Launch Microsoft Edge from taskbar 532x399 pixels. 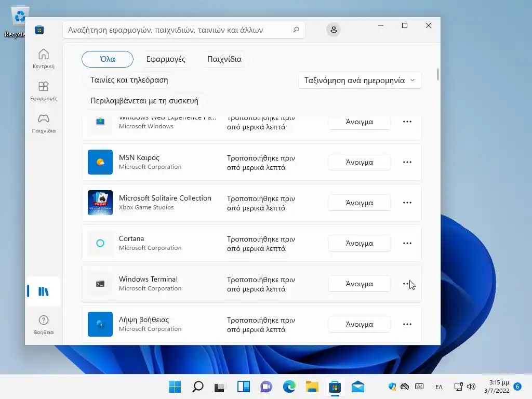point(289,387)
